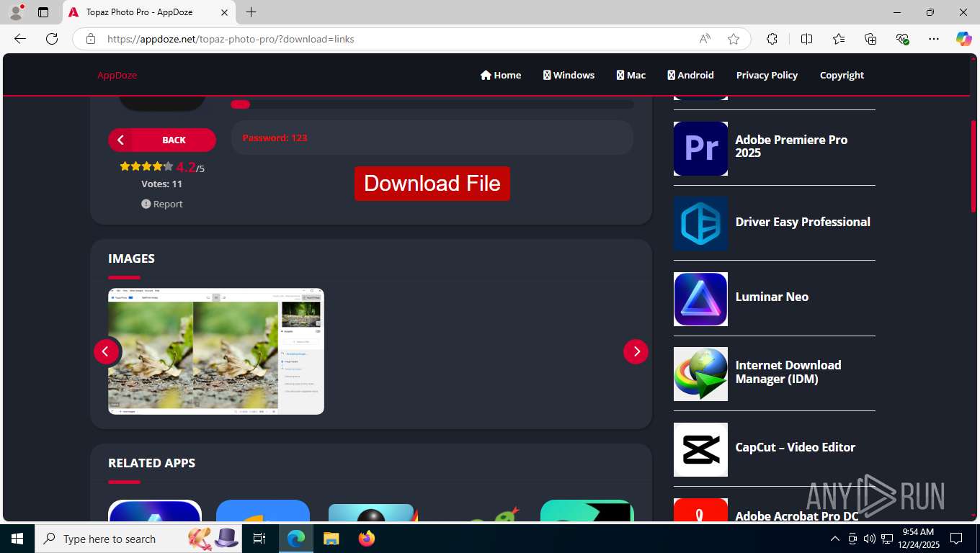
Task: Open Browser essentials heart icon
Action: [902, 39]
